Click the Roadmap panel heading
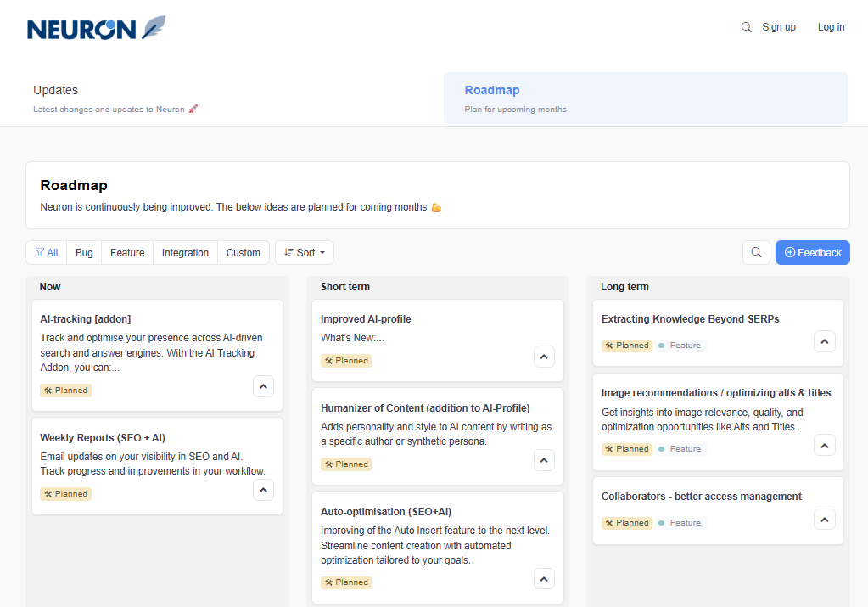The image size is (868, 607). click(x=74, y=186)
